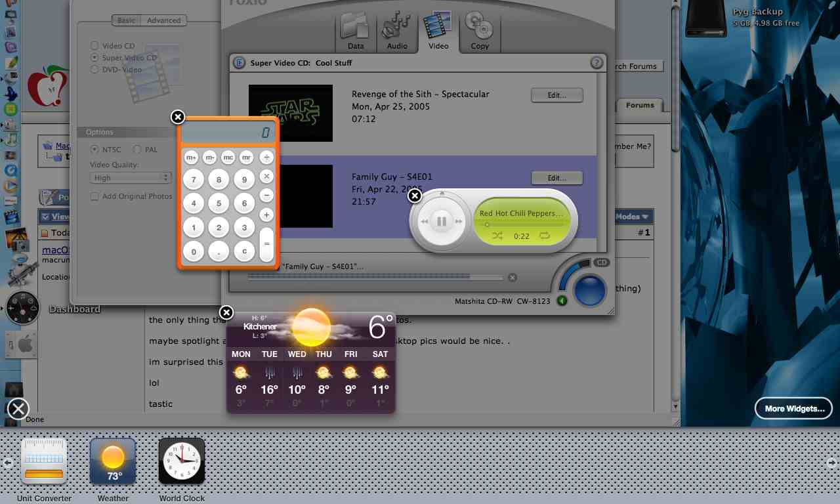Click the calculator minus key
Image resolution: width=840 pixels, height=504 pixels.
coord(266,196)
